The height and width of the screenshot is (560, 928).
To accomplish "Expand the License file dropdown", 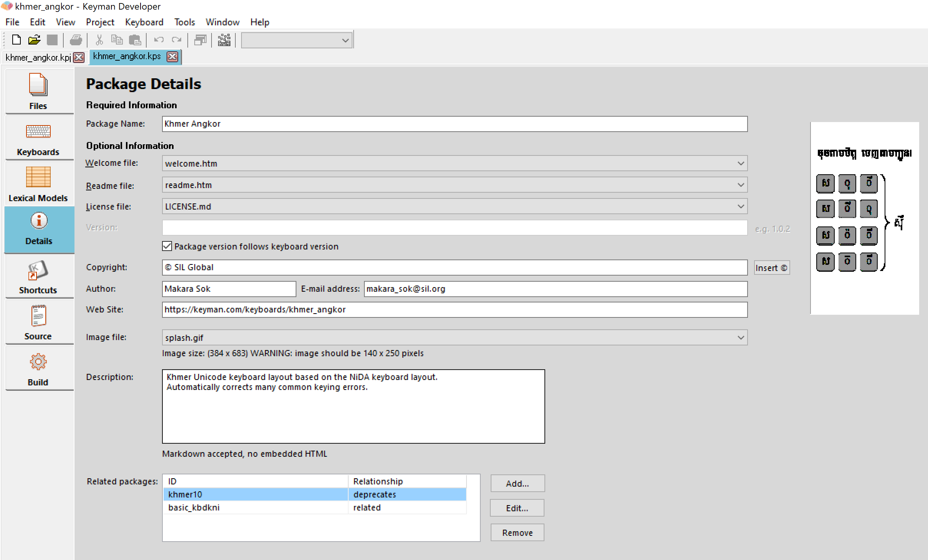I will (741, 206).
